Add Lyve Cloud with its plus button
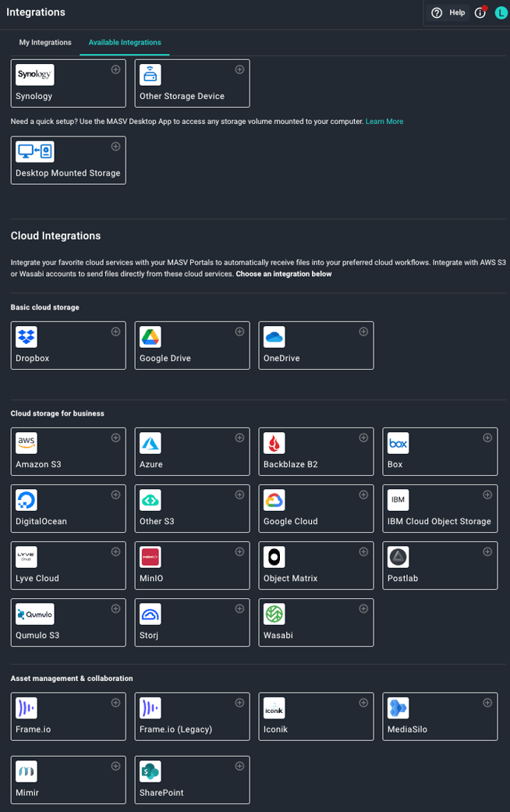Screen dimensions: 510x812 click(116, 551)
